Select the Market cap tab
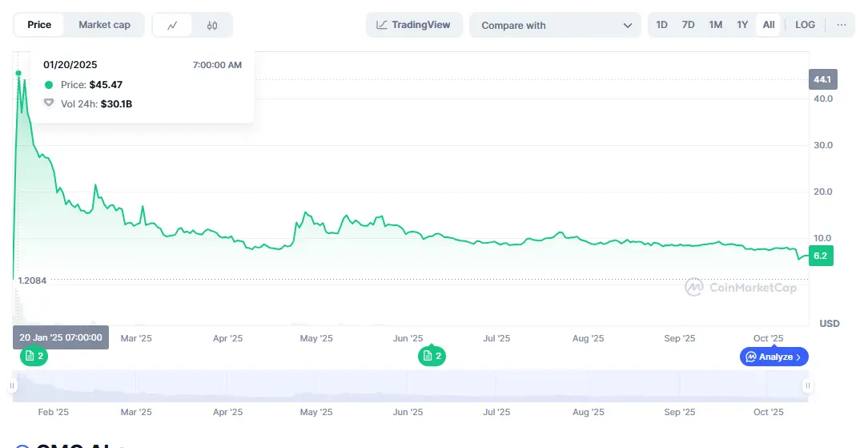Image resolution: width=868 pixels, height=448 pixels. [x=104, y=25]
